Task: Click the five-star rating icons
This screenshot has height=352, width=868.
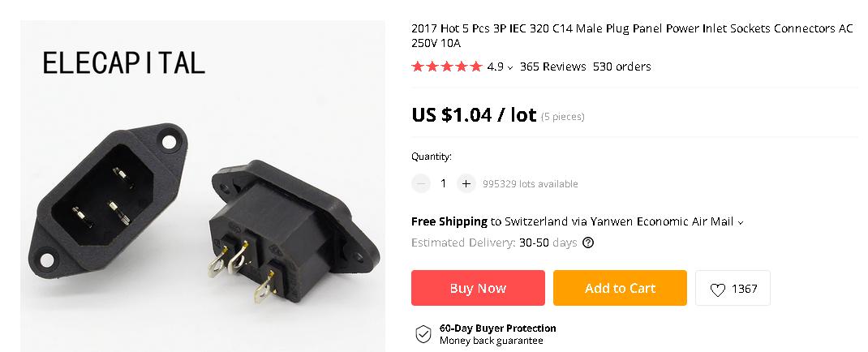Action: [x=447, y=67]
